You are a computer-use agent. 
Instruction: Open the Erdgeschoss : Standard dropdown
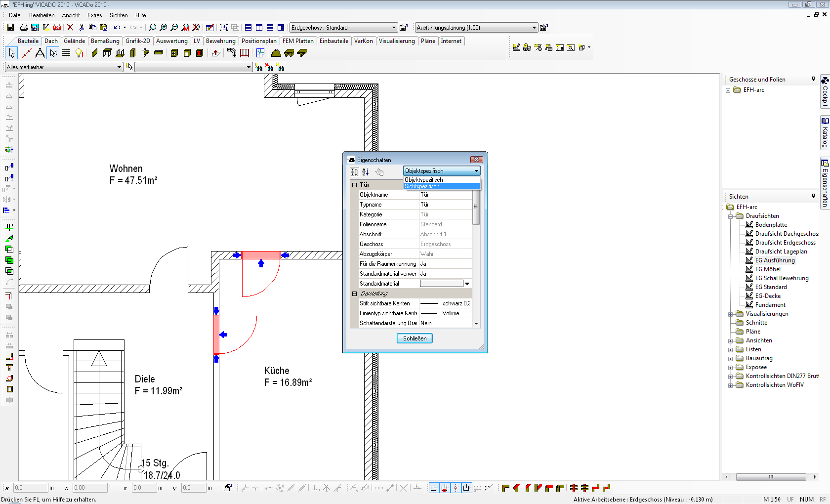(x=343, y=27)
